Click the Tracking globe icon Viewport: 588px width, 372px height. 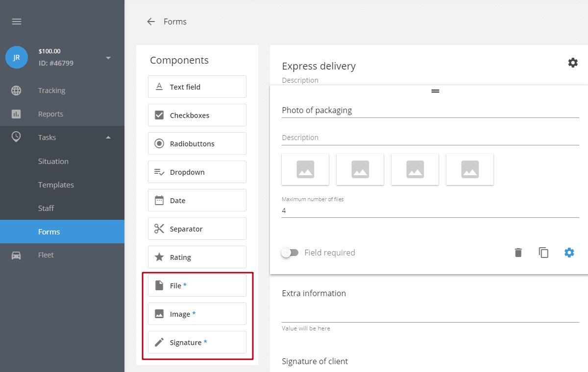pyautogui.click(x=17, y=91)
